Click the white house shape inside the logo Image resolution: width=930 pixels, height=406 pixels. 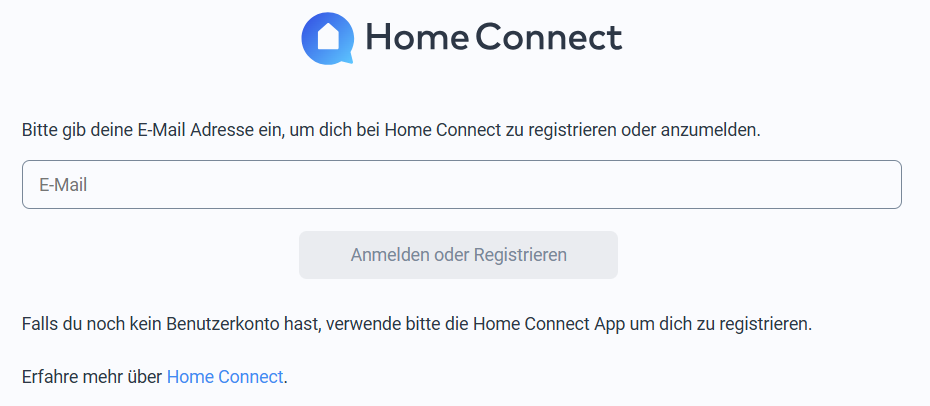[x=328, y=38]
